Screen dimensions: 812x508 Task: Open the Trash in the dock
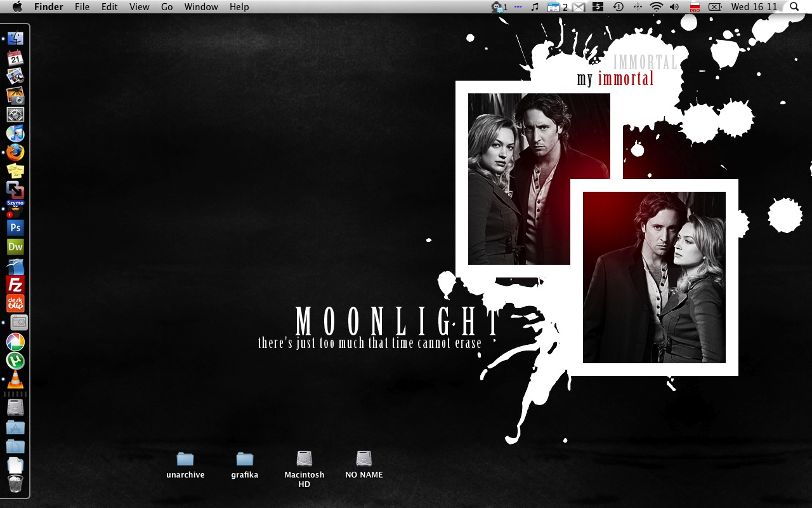pyautogui.click(x=15, y=484)
